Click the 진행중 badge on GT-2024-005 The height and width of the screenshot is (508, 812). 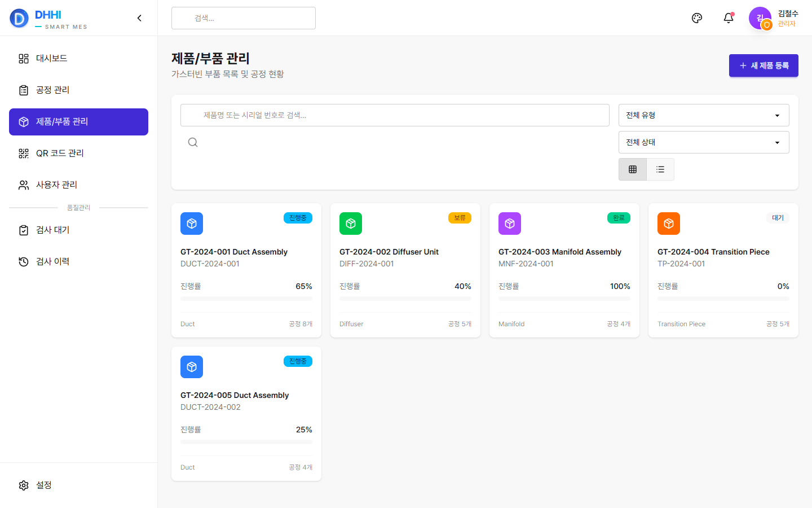tap(298, 361)
